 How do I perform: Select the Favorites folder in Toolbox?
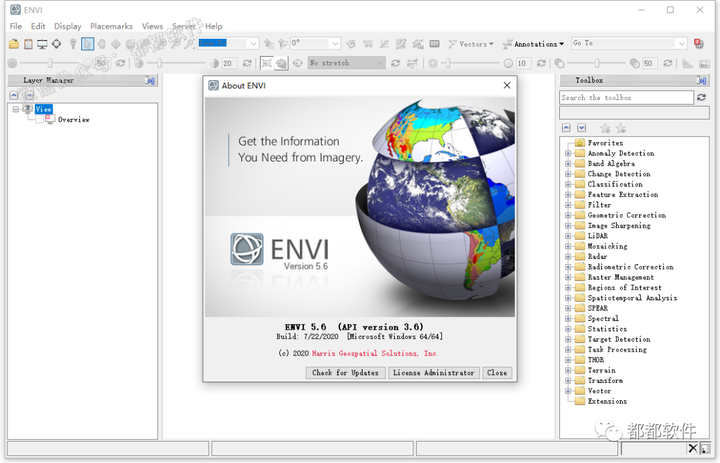pyautogui.click(x=605, y=143)
